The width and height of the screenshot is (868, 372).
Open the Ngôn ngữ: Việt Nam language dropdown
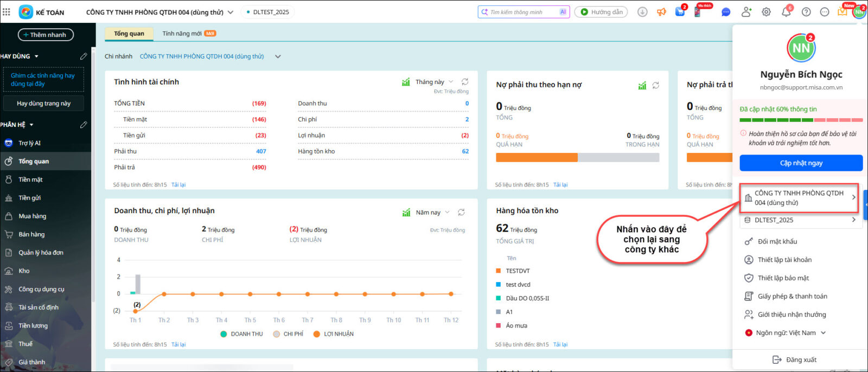point(786,333)
